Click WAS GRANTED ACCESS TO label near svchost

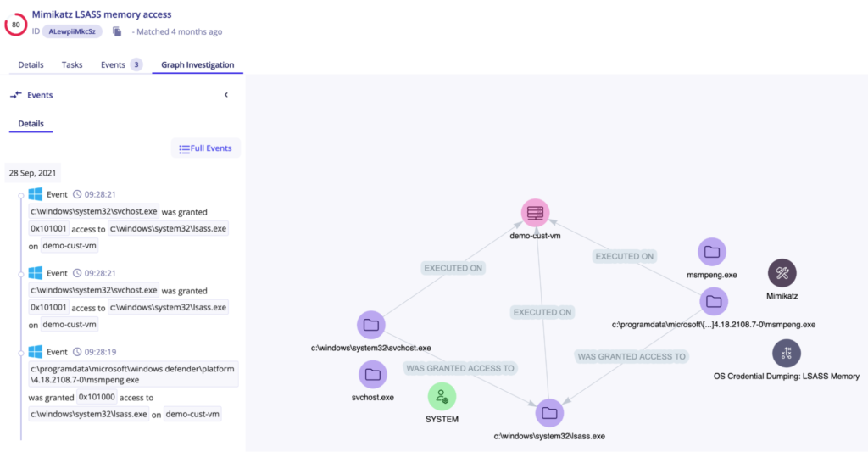pyautogui.click(x=460, y=368)
